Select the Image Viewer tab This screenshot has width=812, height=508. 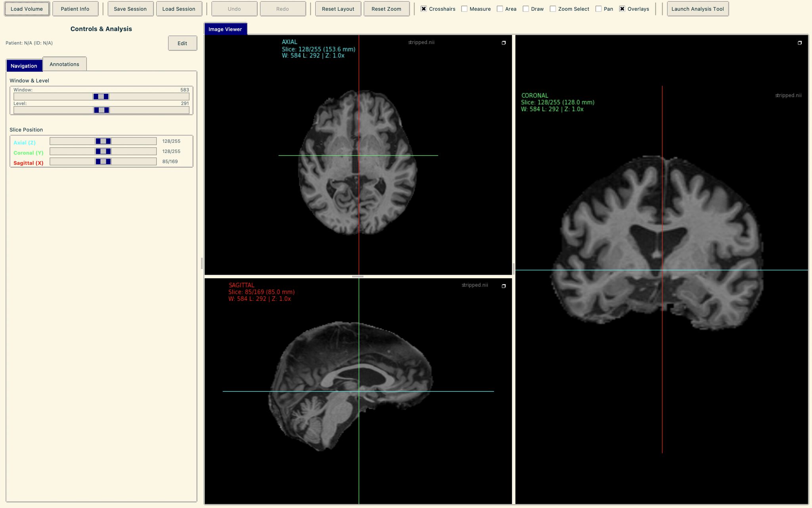click(225, 29)
